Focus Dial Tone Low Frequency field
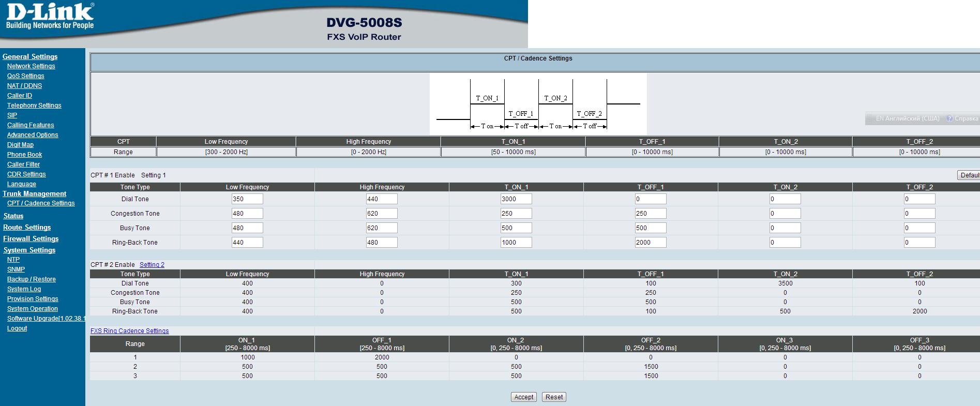Image resolution: width=980 pixels, height=406 pixels. click(247, 199)
